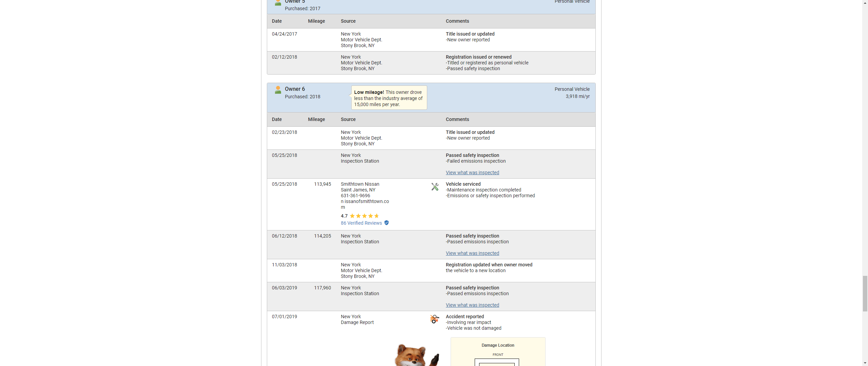View what was inspected on 06/12/2018

pyautogui.click(x=472, y=253)
